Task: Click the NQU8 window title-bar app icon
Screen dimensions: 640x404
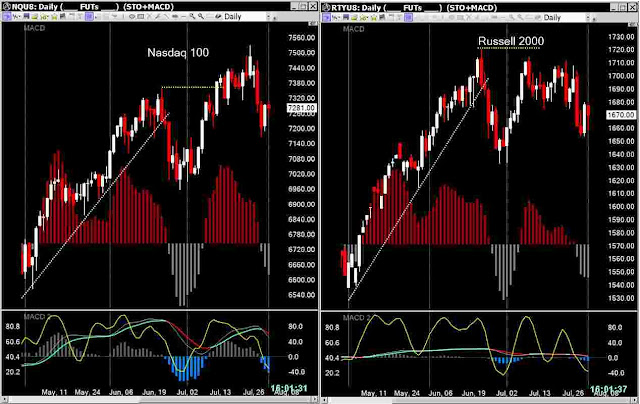Action: [7, 7]
